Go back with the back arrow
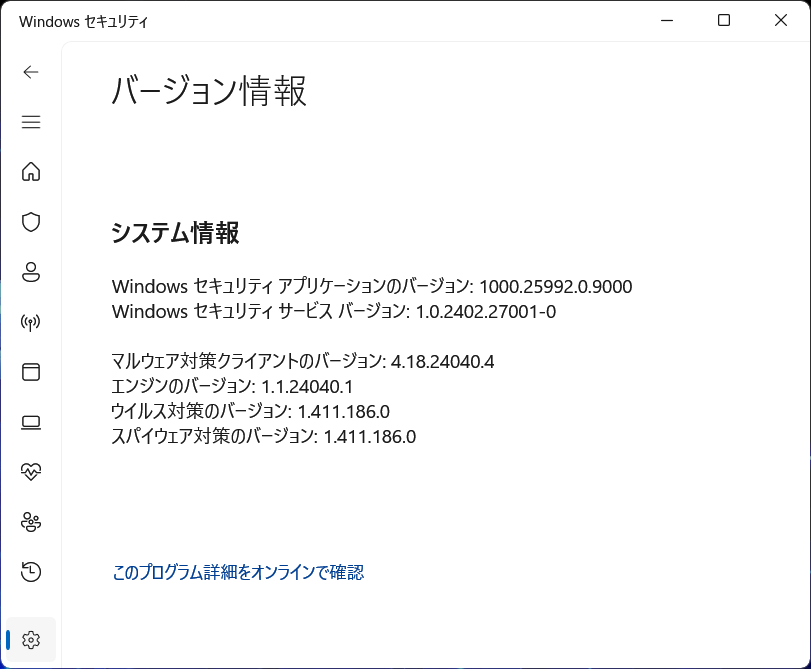This screenshot has width=811, height=669. pos(31,72)
